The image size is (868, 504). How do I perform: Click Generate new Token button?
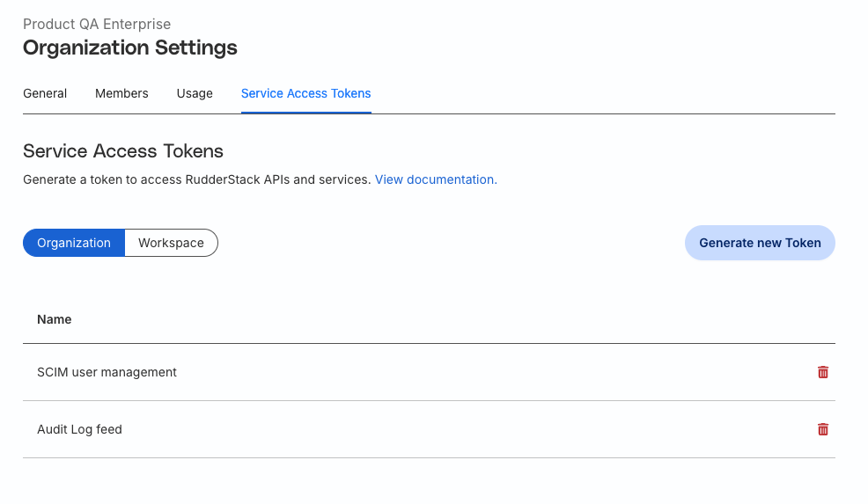click(x=760, y=243)
